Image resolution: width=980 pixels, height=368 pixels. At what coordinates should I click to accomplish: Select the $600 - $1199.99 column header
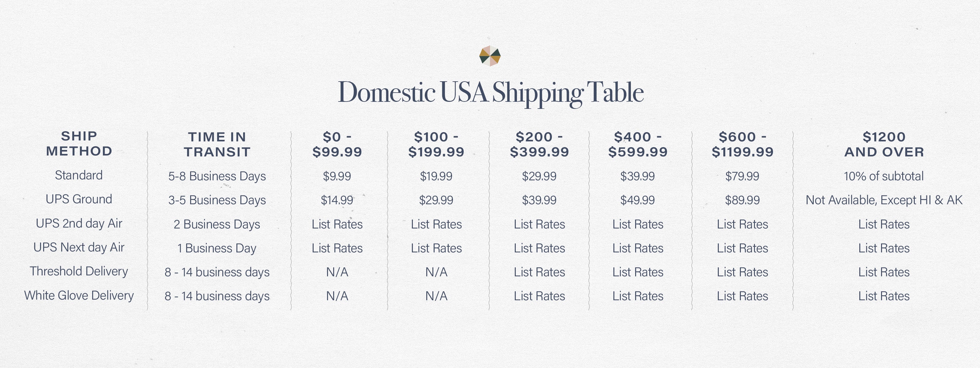(x=742, y=144)
